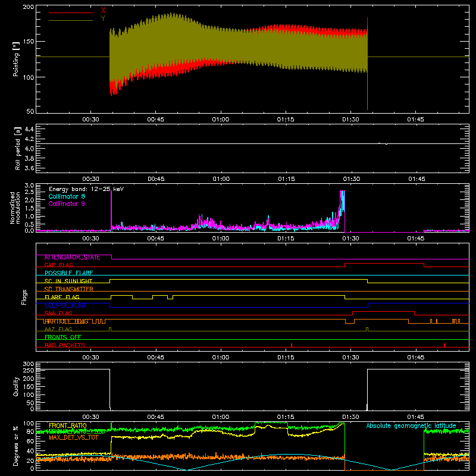Image resolution: width=476 pixels, height=476 pixels.
Task: Select the PARTICLE_FLAG label
Action: point(66,321)
